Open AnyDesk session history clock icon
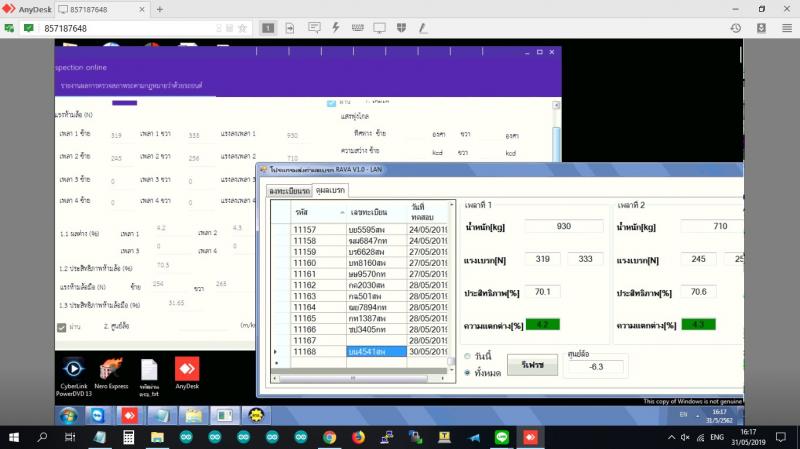 [736, 28]
